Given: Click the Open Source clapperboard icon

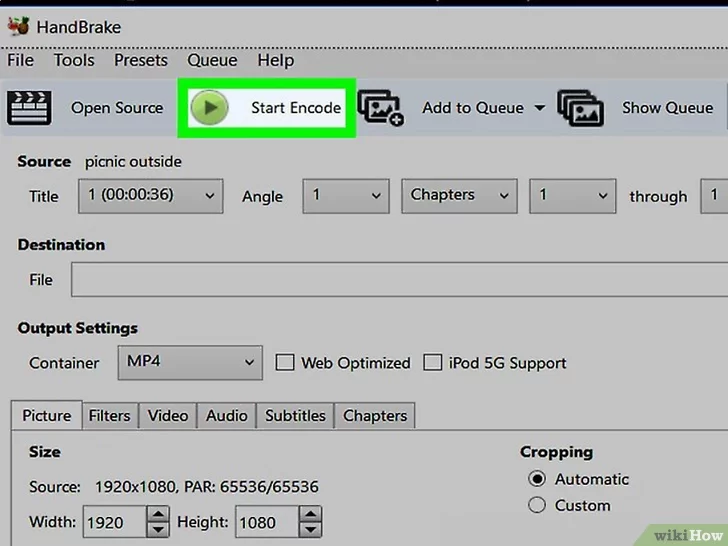Looking at the screenshot, I should (x=29, y=108).
